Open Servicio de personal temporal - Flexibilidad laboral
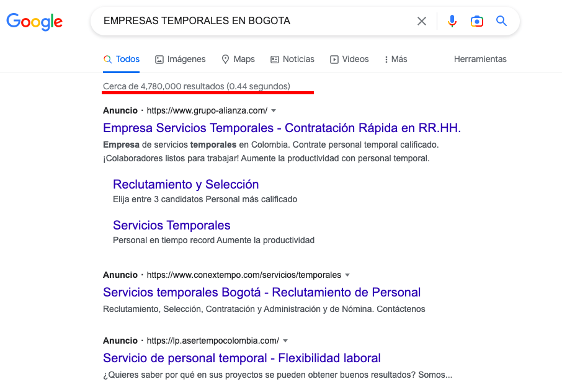The image size is (562, 392). point(241,358)
